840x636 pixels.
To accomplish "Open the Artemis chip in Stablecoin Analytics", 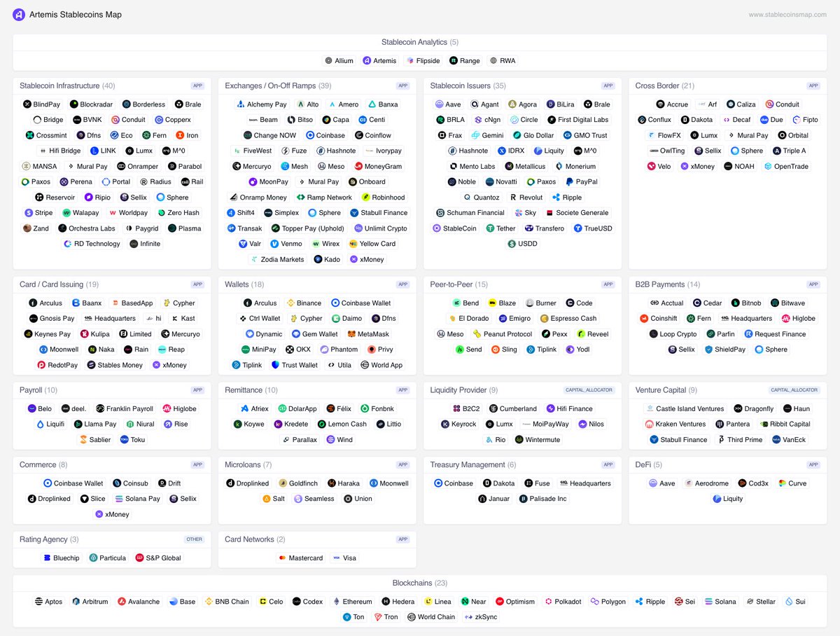I will tap(379, 61).
